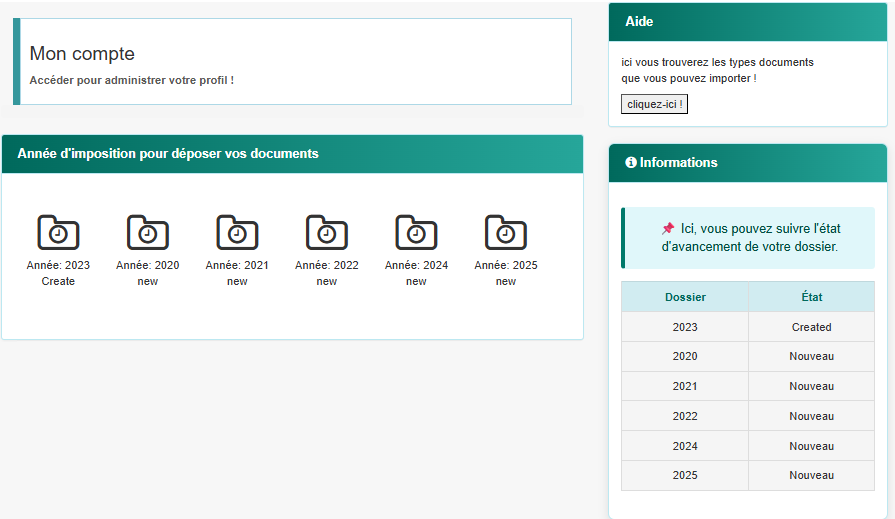Click the Created status for 2023
Viewport: 895px width, 519px height.
point(811,327)
